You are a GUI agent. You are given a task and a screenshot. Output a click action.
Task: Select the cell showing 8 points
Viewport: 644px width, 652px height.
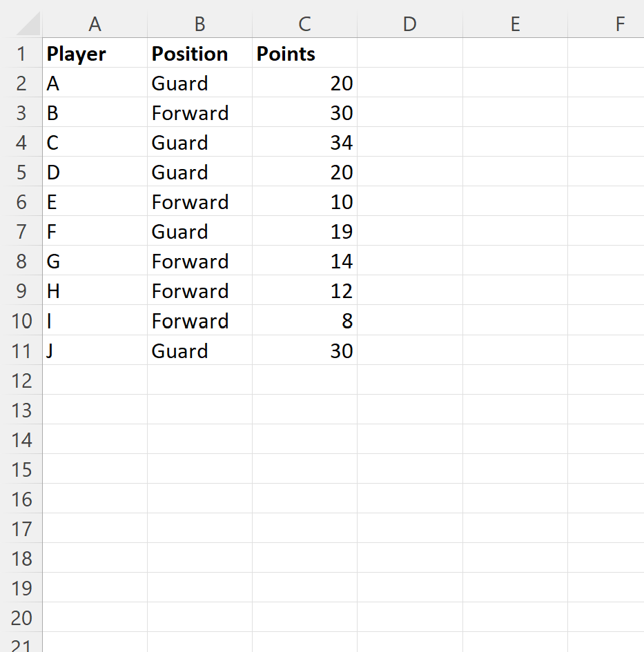(x=304, y=321)
